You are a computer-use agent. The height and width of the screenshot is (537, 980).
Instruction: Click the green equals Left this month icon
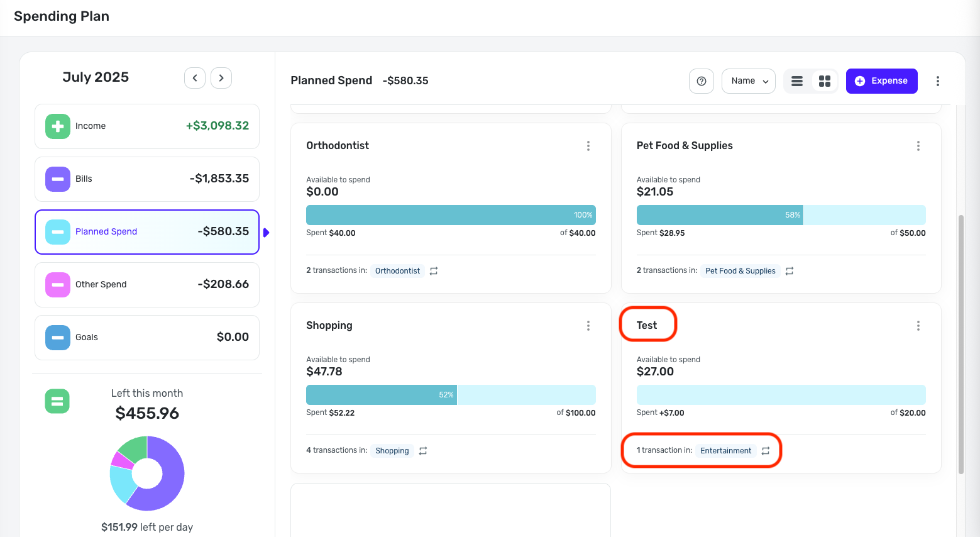coord(57,401)
